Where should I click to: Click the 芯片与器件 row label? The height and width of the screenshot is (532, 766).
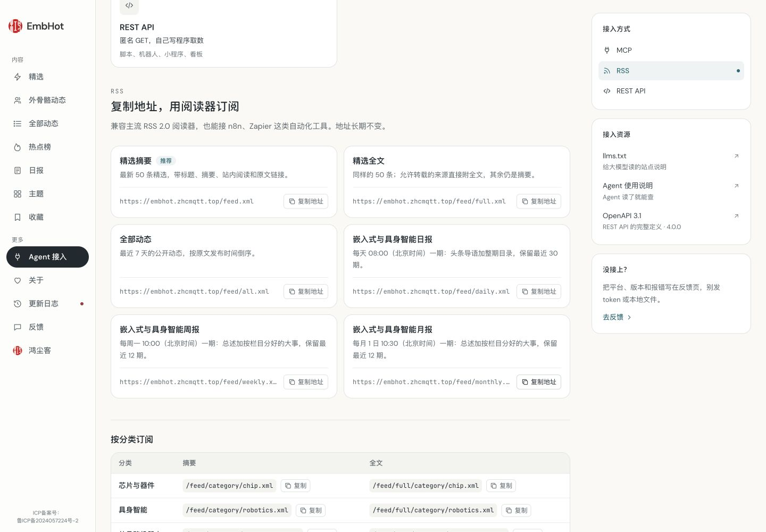(137, 486)
